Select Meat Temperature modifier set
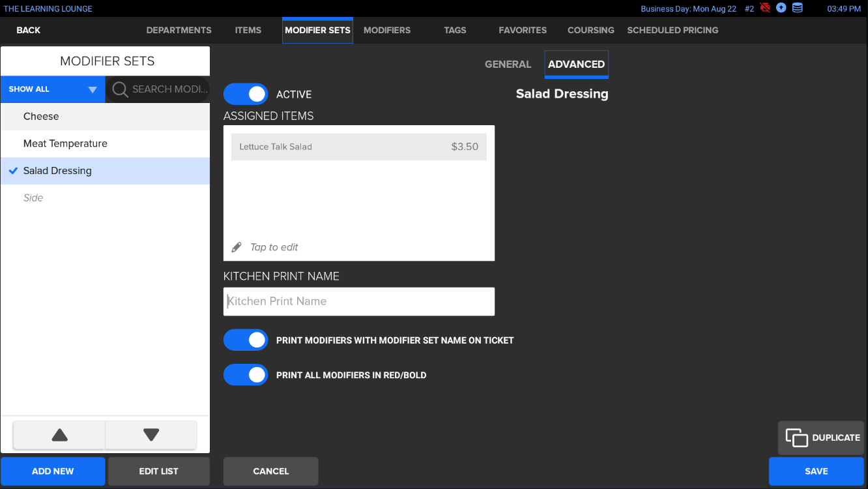 (x=65, y=143)
